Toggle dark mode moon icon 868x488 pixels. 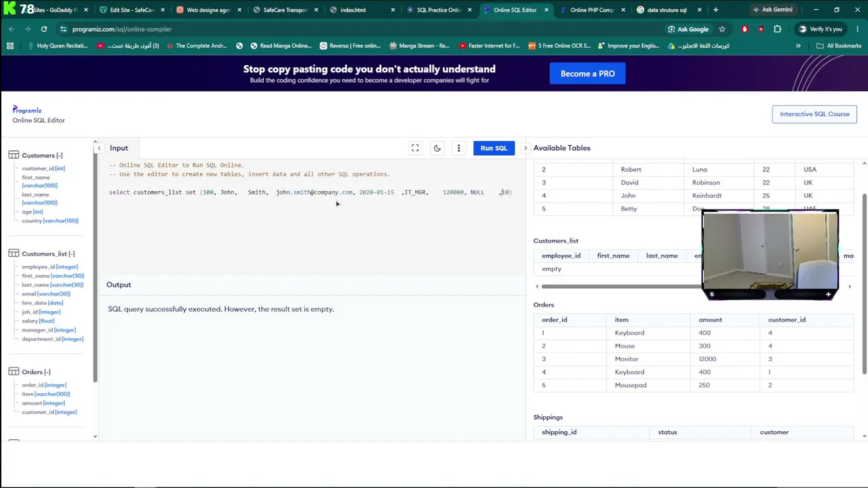tap(437, 148)
